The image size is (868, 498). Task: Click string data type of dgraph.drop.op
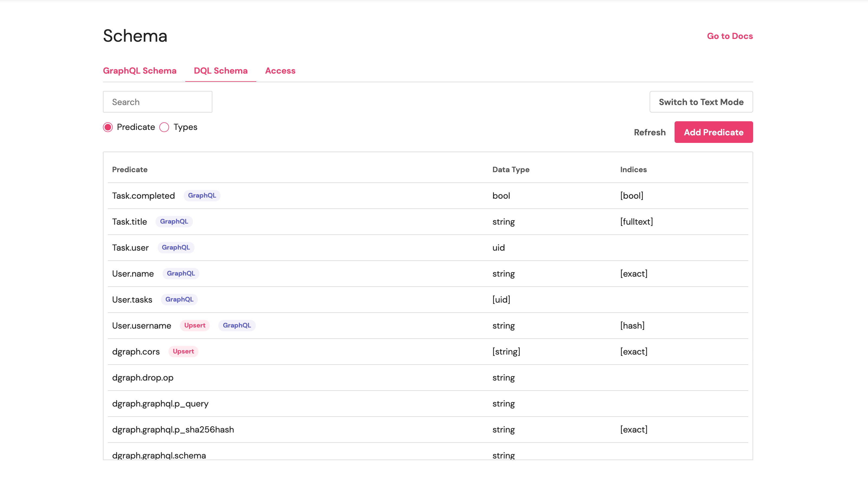point(503,378)
